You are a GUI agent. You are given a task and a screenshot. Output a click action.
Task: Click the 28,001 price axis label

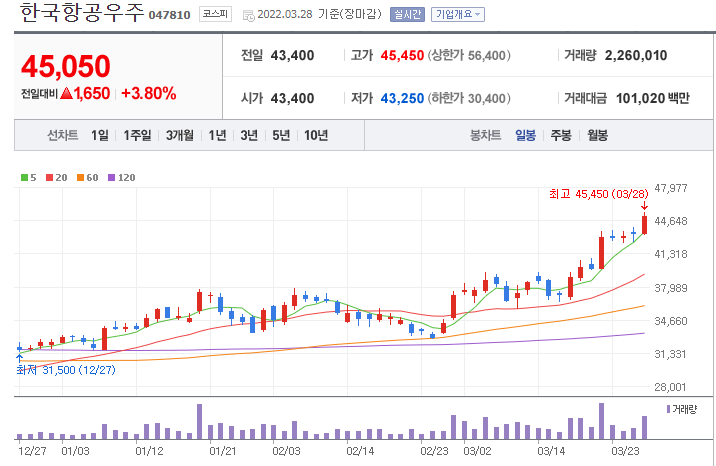(670, 387)
